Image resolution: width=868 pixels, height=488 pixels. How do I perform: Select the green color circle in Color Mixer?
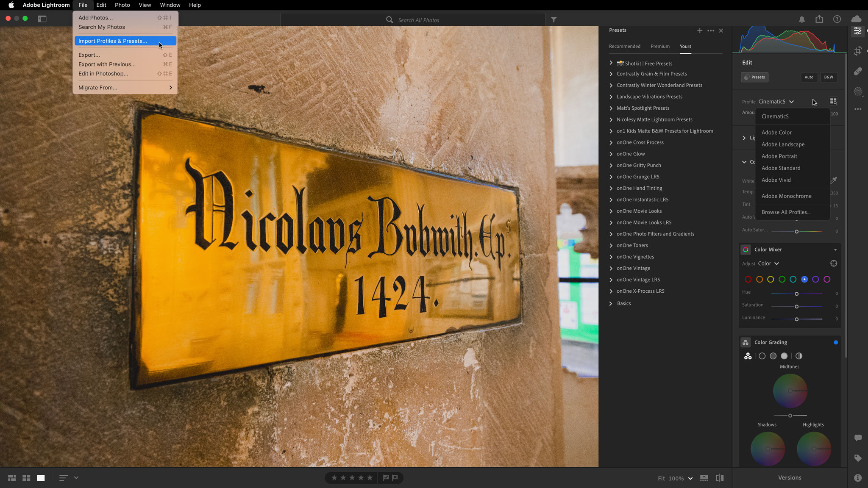pos(782,280)
